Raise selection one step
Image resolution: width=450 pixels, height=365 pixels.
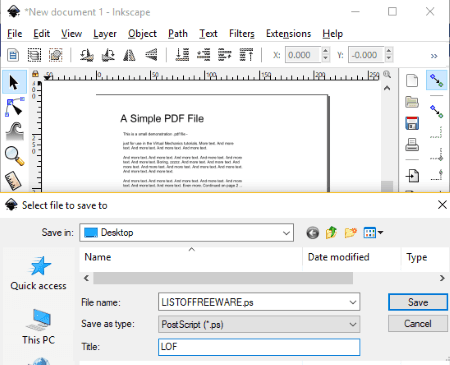[x=225, y=55]
